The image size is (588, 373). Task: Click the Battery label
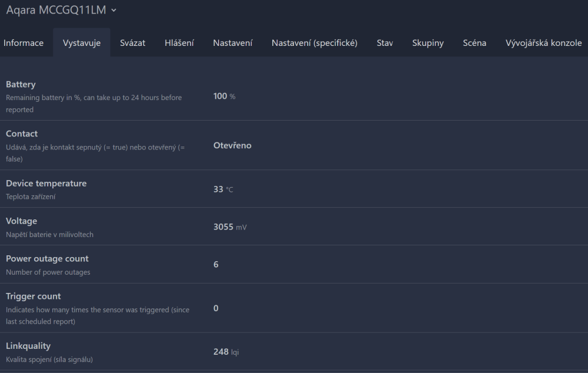pos(21,85)
